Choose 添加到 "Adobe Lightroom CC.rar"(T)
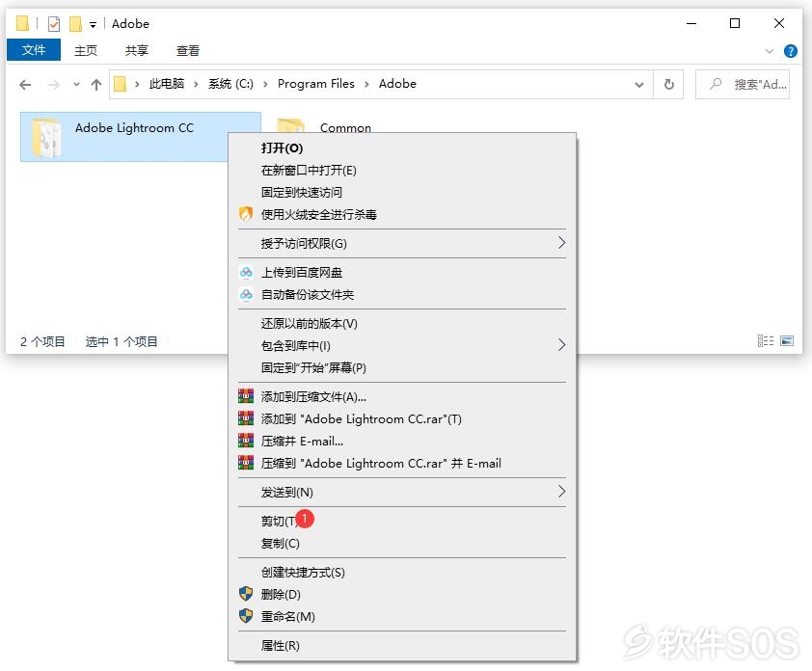812x671 pixels. point(402,418)
